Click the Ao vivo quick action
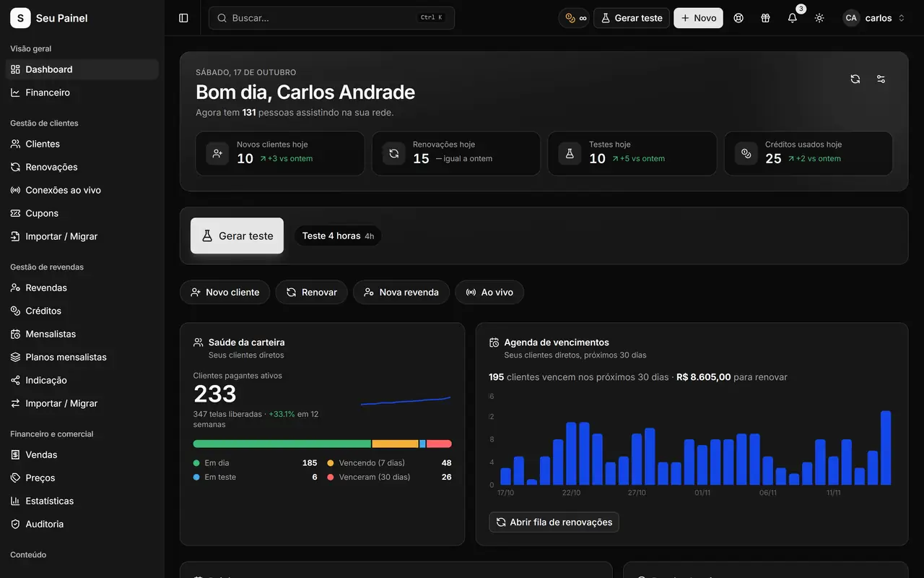This screenshot has width=924, height=578. tap(489, 292)
